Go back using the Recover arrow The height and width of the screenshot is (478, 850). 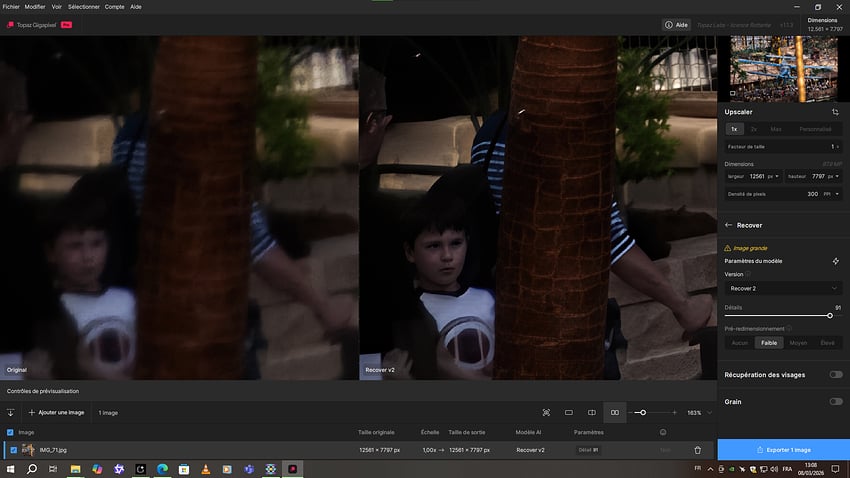[728, 225]
